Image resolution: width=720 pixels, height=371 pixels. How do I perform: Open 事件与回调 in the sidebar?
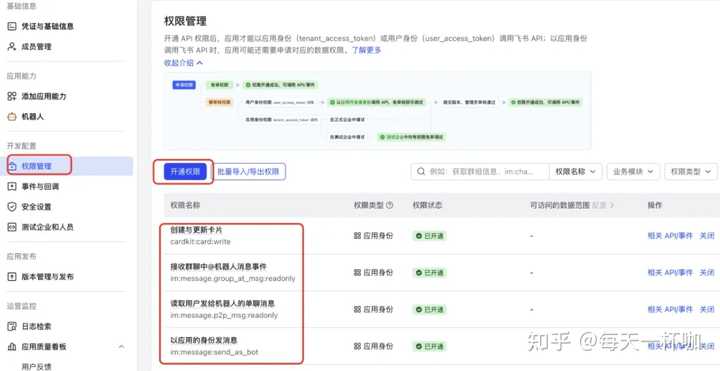(34, 186)
